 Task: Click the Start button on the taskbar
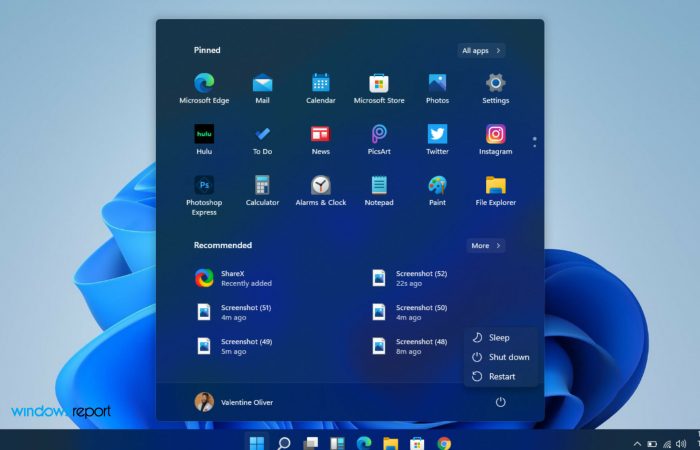click(257, 443)
